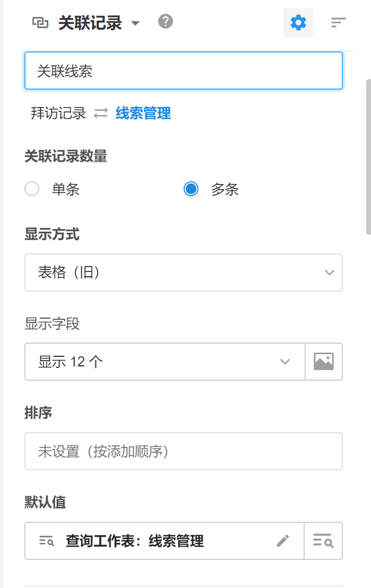Select the 多条 radio option
The width and height of the screenshot is (371, 588).
[x=191, y=189]
